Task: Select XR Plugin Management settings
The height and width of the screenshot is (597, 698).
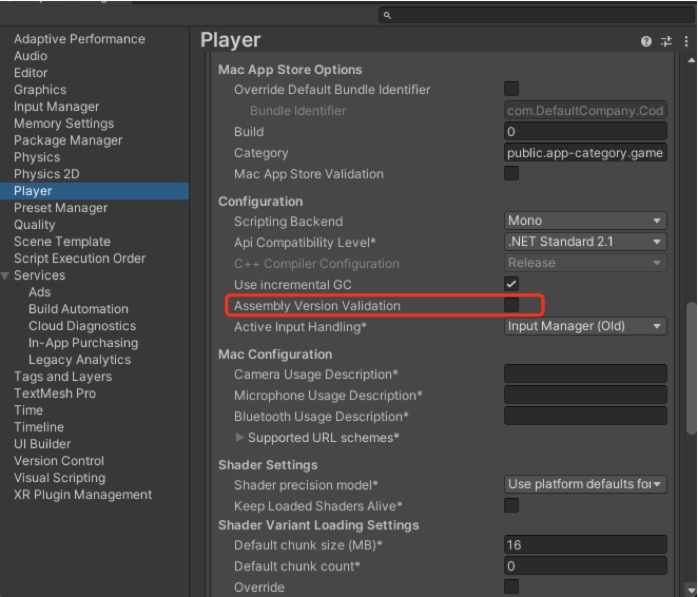Action: coord(83,495)
